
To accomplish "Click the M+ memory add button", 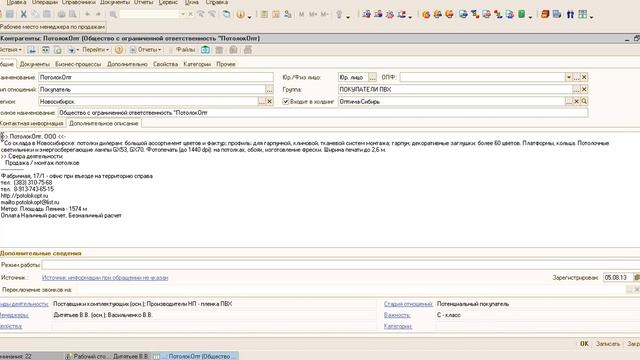I will (313, 14).
